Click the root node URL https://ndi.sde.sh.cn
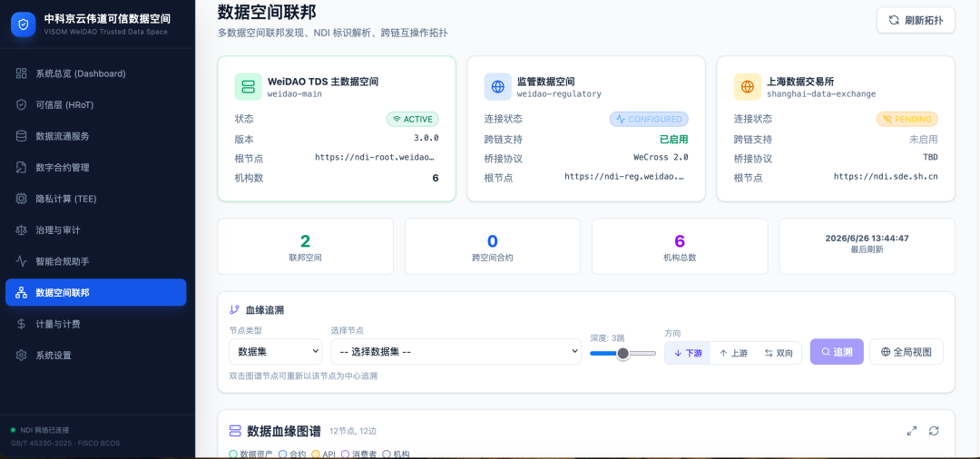 click(x=886, y=177)
